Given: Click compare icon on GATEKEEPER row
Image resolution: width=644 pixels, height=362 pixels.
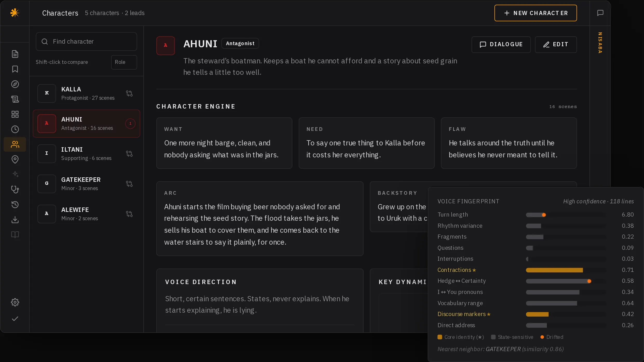Looking at the screenshot, I should pyautogui.click(x=129, y=184).
